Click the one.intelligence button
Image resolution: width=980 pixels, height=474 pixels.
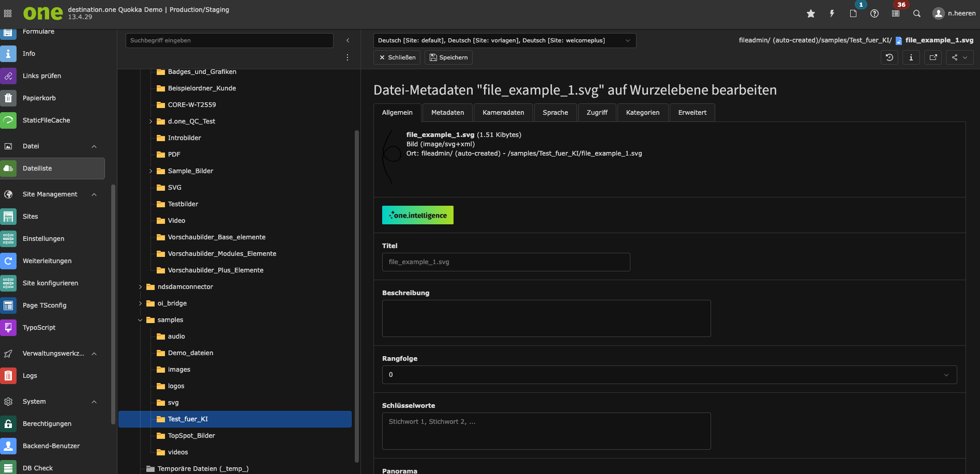pyautogui.click(x=418, y=215)
